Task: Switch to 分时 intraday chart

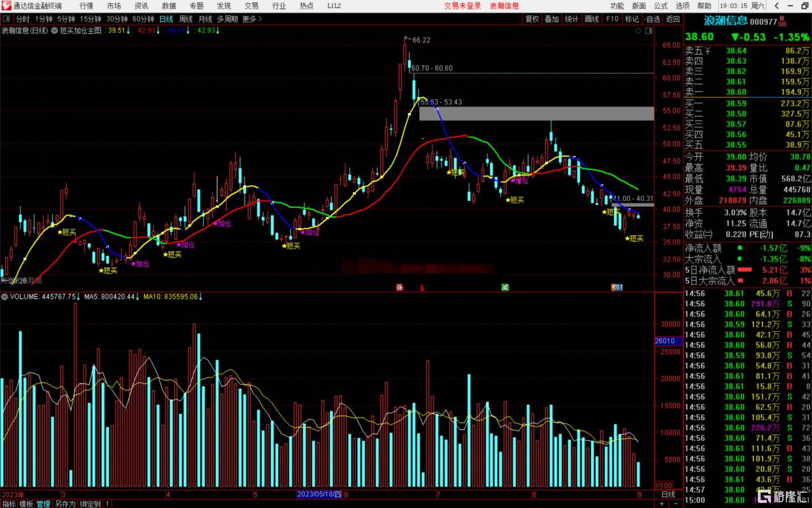Action: point(23,19)
